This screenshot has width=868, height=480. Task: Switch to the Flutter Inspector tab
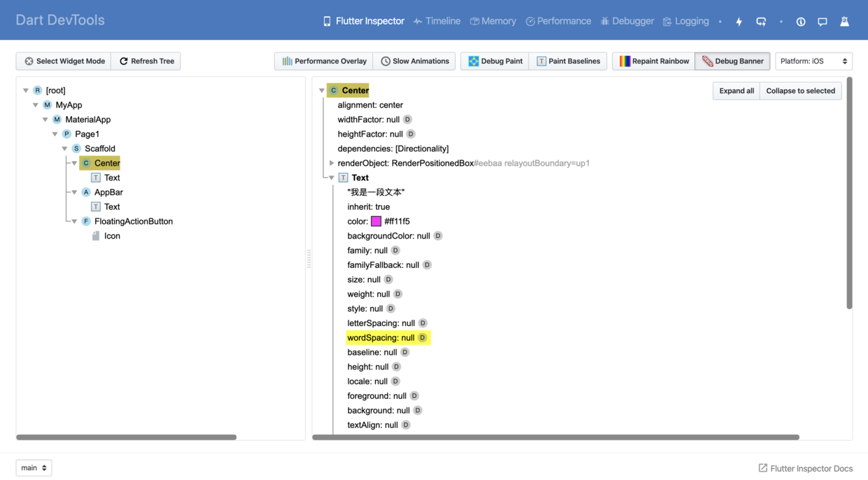coord(363,21)
